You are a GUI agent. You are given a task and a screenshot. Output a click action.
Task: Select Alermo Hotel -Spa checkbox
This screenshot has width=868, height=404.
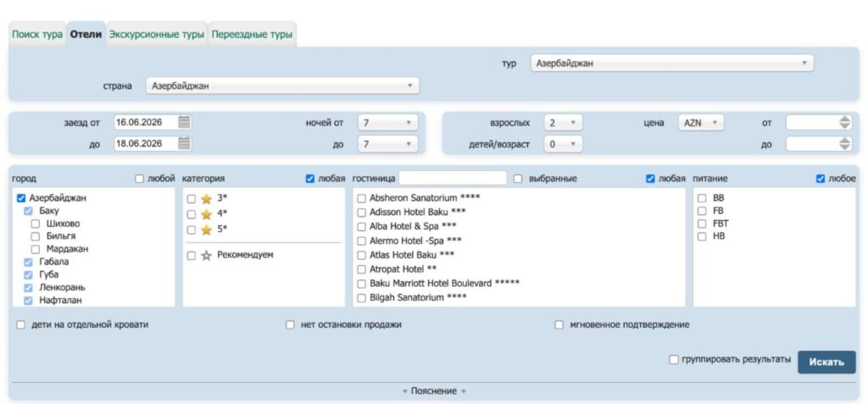click(x=361, y=241)
